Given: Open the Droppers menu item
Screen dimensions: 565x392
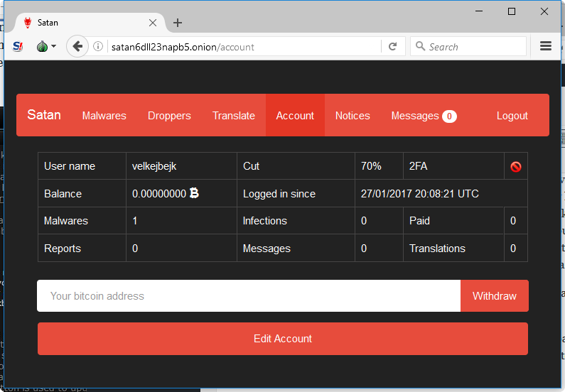Looking at the screenshot, I should point(169,116).
